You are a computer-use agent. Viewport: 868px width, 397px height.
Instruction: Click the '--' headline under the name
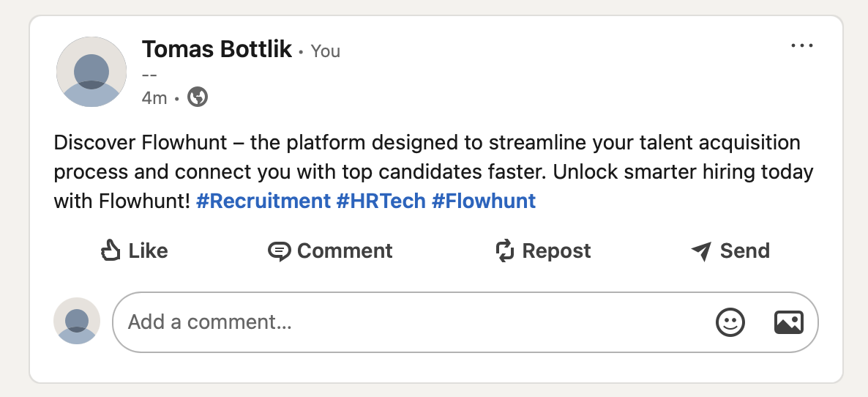pyautogui.click(x=149, y=74)
